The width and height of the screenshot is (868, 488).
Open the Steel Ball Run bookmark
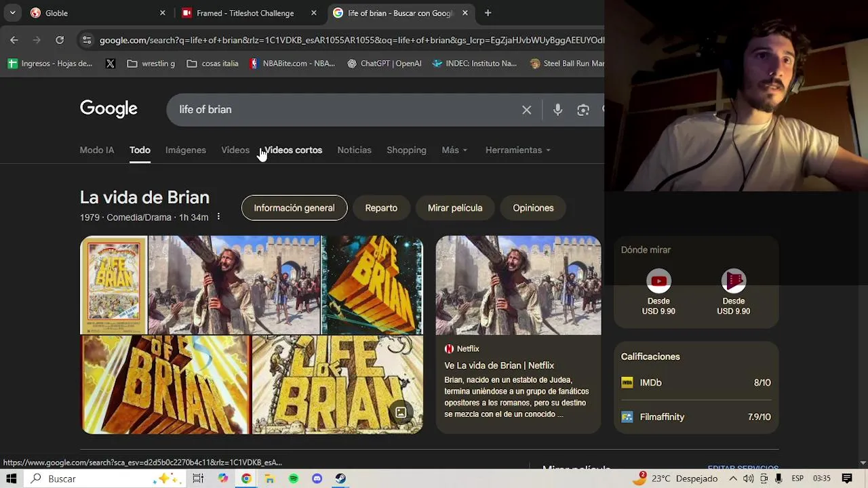566,64
